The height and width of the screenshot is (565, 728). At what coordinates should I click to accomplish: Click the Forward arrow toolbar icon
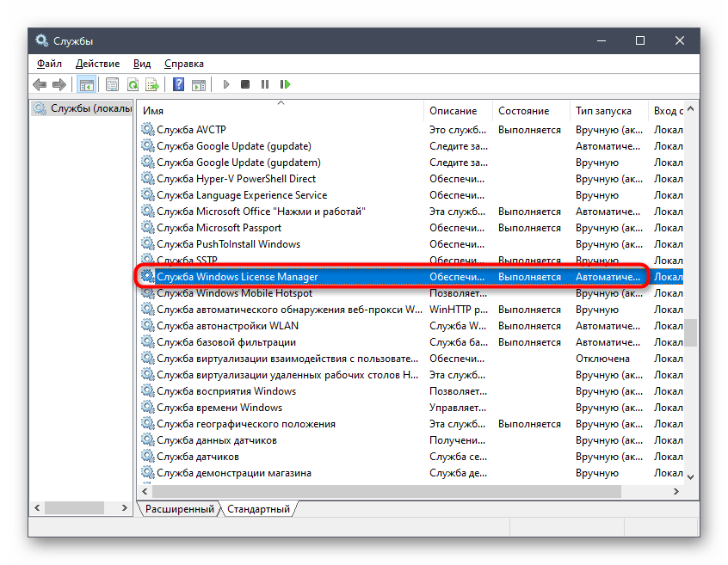59,84
